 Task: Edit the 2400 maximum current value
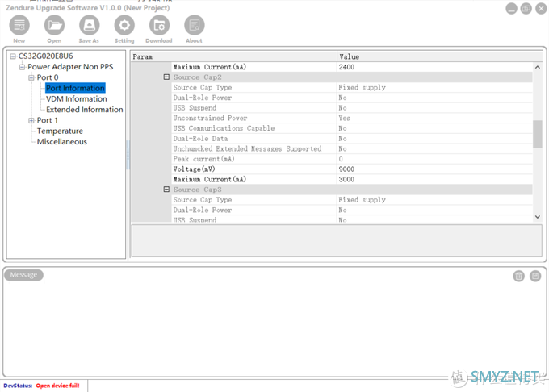pyautogui.click(x=435, y=67)
